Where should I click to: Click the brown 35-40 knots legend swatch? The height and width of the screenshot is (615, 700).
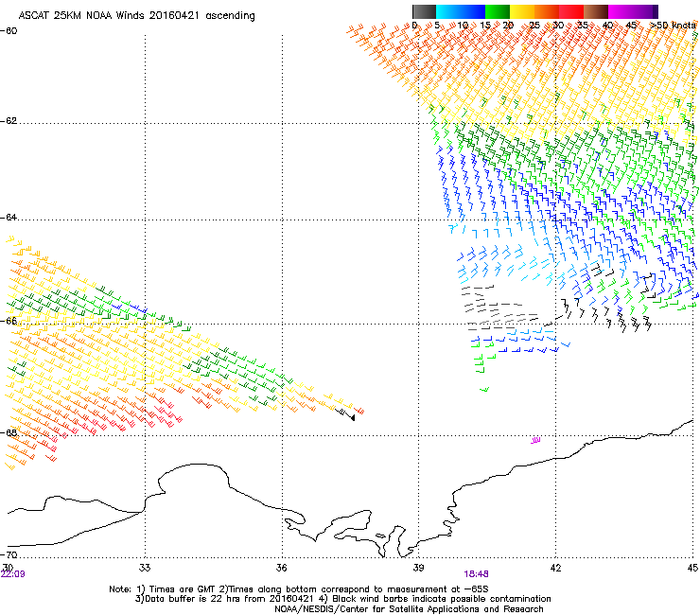(x=596, y=11)
